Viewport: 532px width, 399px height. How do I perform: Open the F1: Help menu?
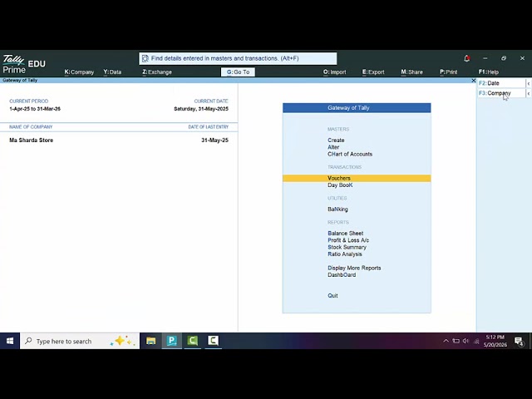pyautogui.click(x=489, y=72)
